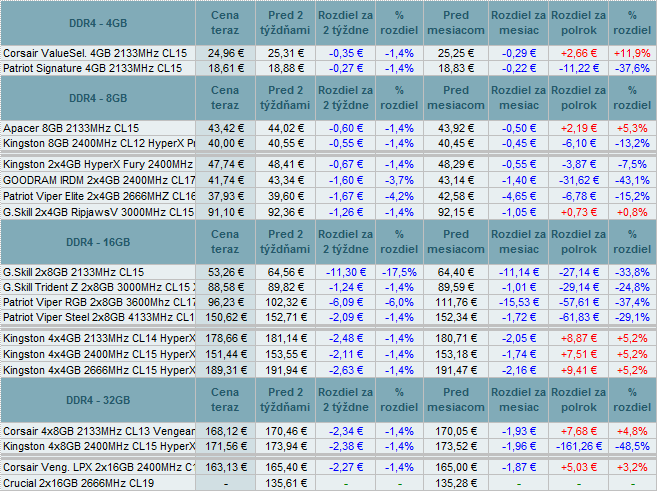The height and width of the screenshot is (491, 657).
Task: Click Kingston 4x4GB 2666MHz CL15 HyperX name
Action: point(99,370)
